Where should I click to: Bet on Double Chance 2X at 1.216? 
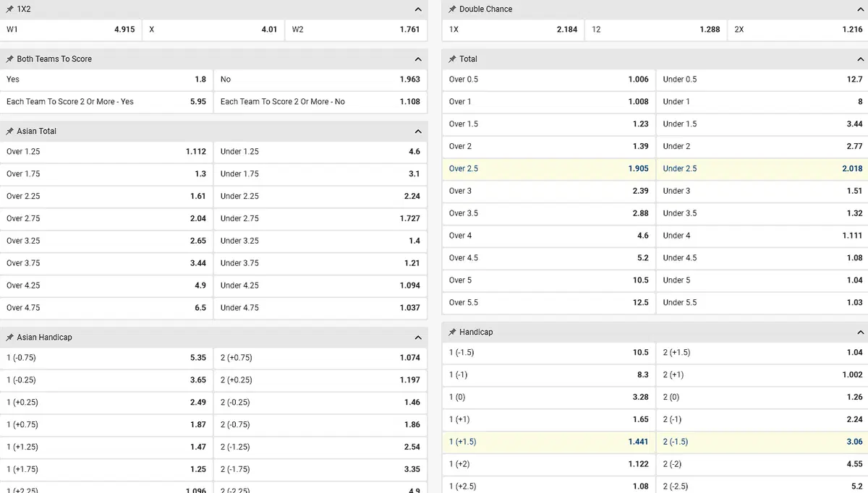pyautogui.click(x=799, y=30)
